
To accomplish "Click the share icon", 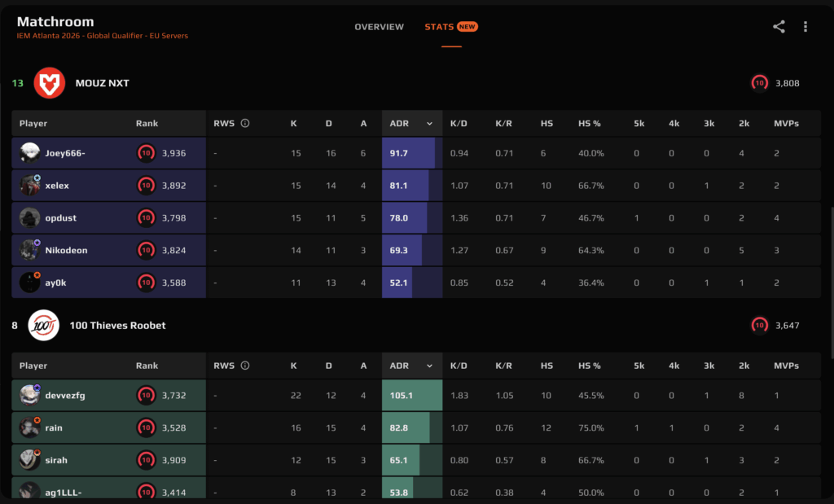I will coord(779,27).
